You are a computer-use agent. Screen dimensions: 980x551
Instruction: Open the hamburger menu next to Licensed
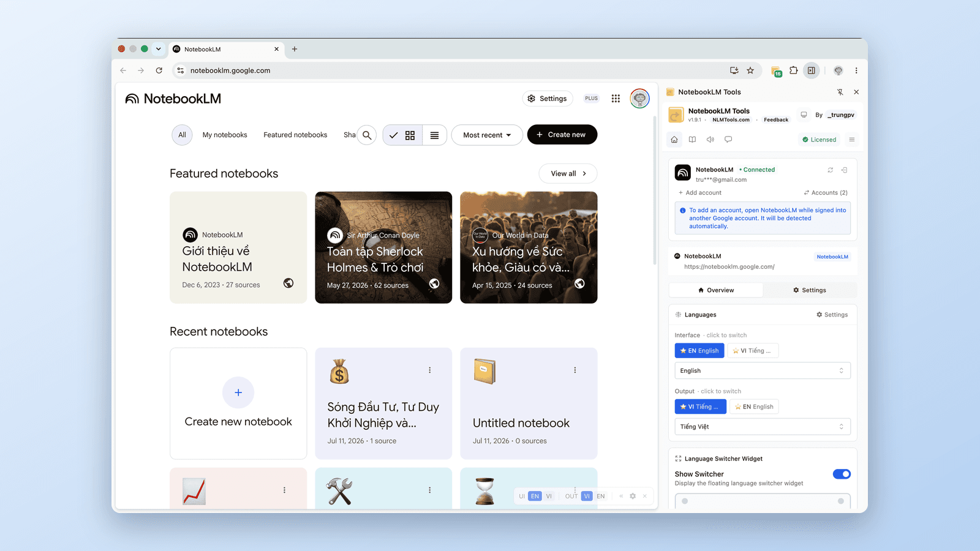(x=851, y=140)
